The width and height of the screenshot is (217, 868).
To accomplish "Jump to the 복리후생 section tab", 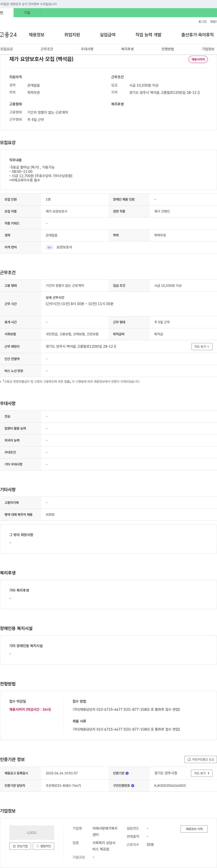I will [x=127, y=49].
